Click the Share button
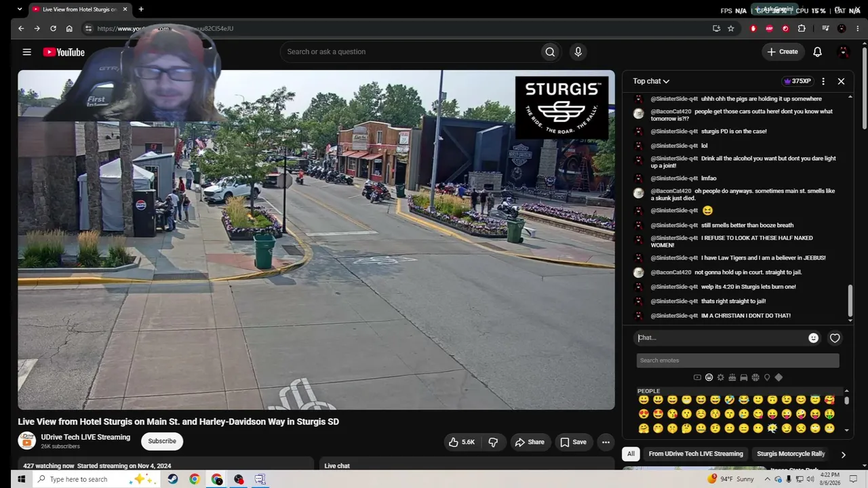Viewport: 868px width, 488px height. click(x=530, y=443)
